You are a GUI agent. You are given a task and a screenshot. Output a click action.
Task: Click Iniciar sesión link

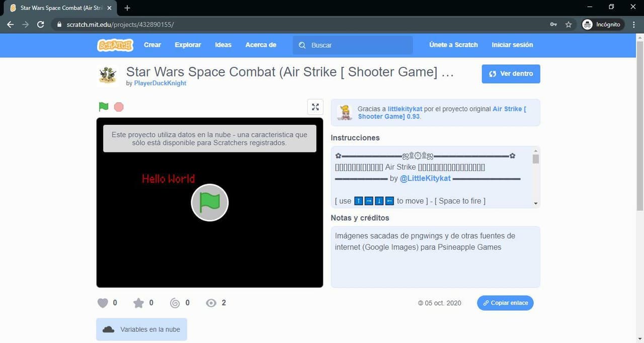point(512,45)
